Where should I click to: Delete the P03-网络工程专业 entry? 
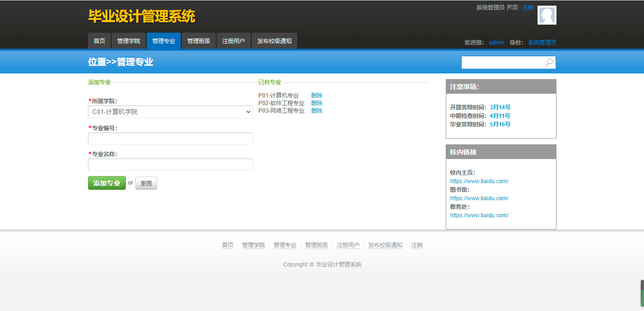(x=317, y=111)
